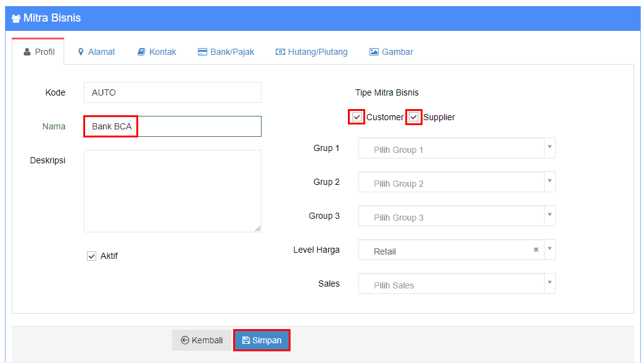Click the Hutang/Piutang money icon
644x363 pixels.
click(280, 52)
